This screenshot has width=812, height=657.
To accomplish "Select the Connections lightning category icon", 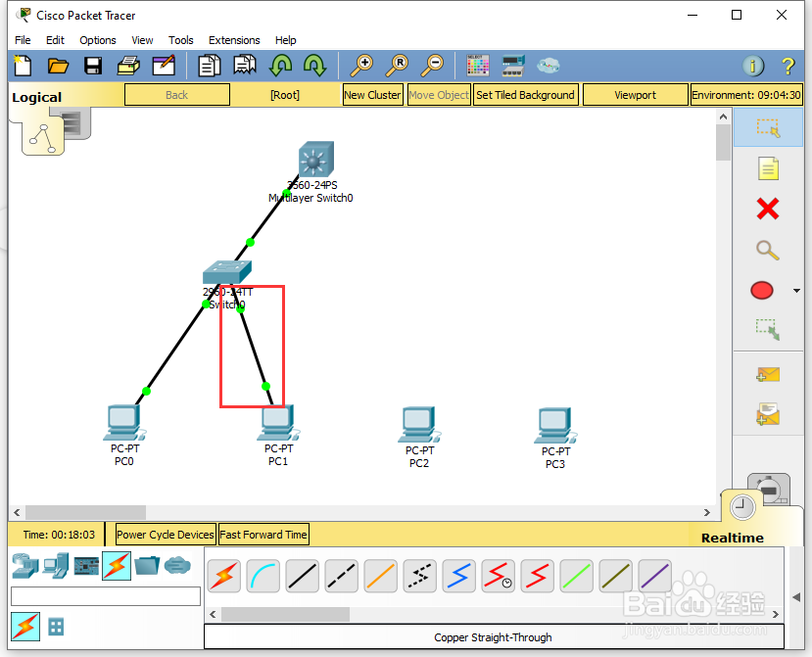I will pos(117,566).
